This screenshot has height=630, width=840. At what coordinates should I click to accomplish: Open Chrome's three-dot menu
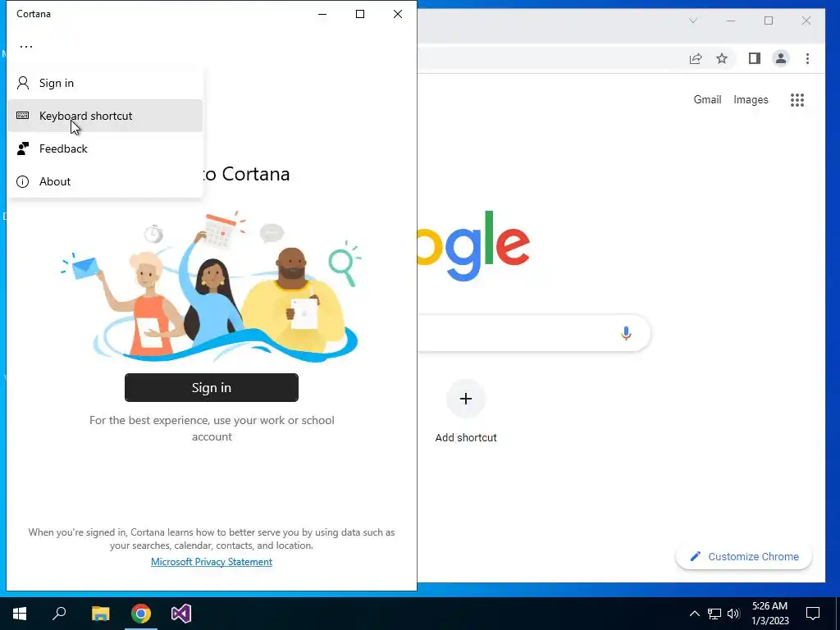[807, 58]
